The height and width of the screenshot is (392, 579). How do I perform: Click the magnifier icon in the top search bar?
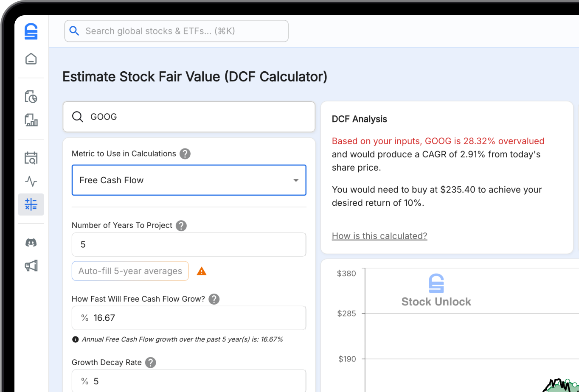(74, 31)
